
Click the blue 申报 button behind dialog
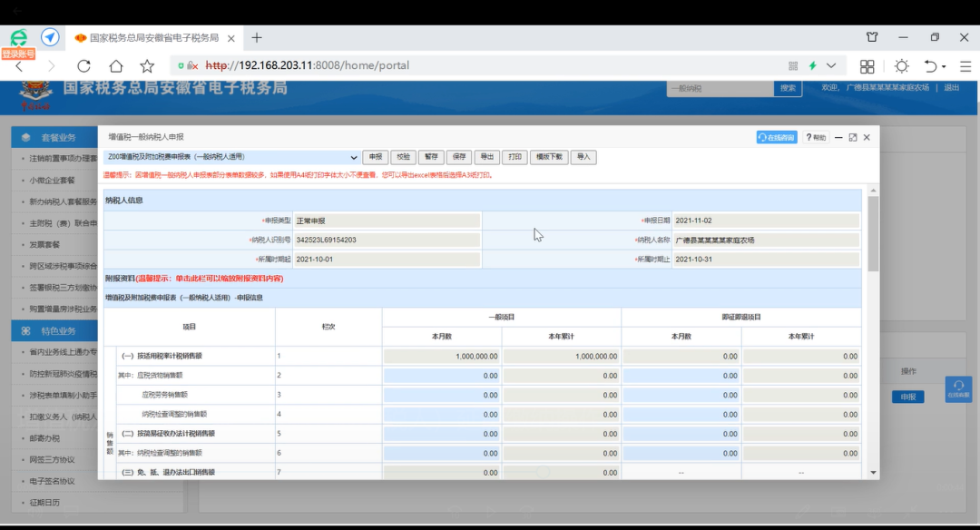pyautogui.click(x=908, y=397)
